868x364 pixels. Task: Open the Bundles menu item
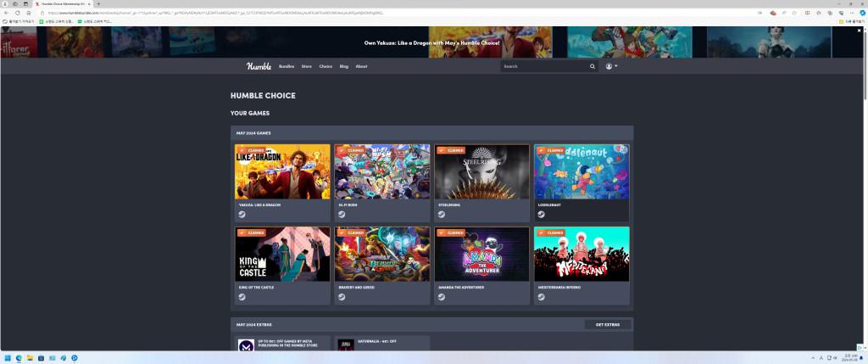(x=287, y=66)
